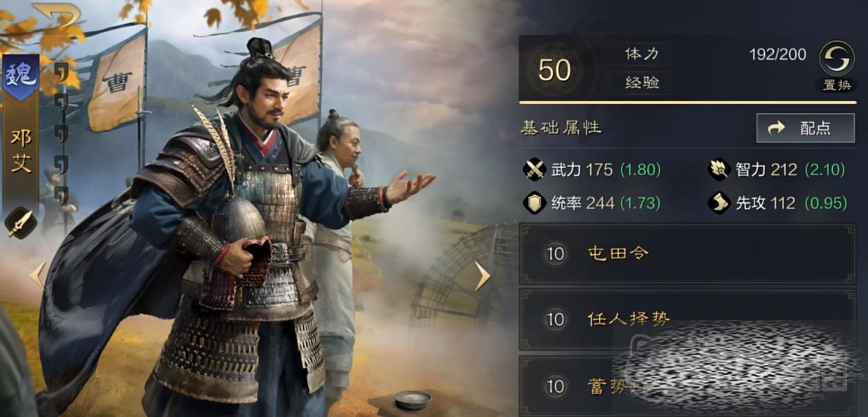Open the 配点 point allocation button
This screenshot has width=868, height=417.
pos(806,127)
